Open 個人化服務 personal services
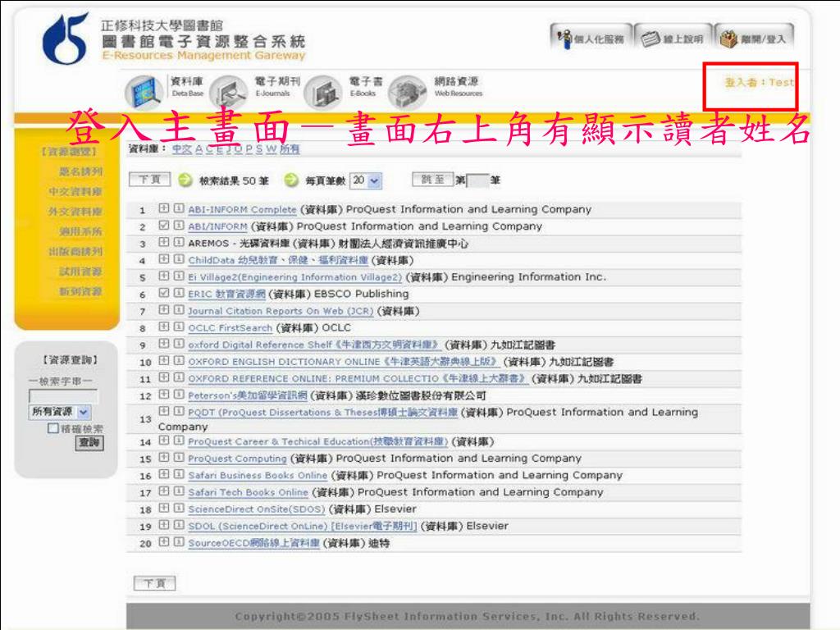840x630 pixels. pyautogui.click(x=591, y=39)
